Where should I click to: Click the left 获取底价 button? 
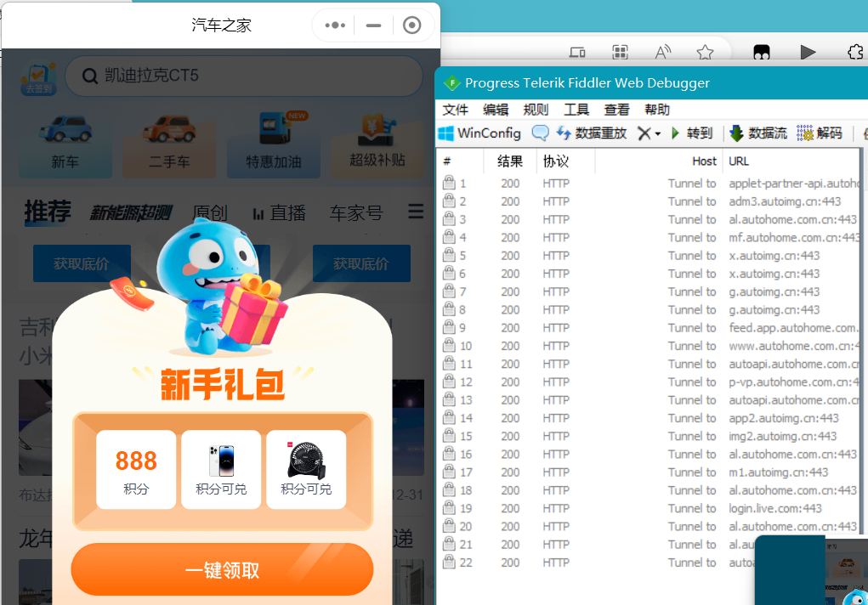pos(82,263)
